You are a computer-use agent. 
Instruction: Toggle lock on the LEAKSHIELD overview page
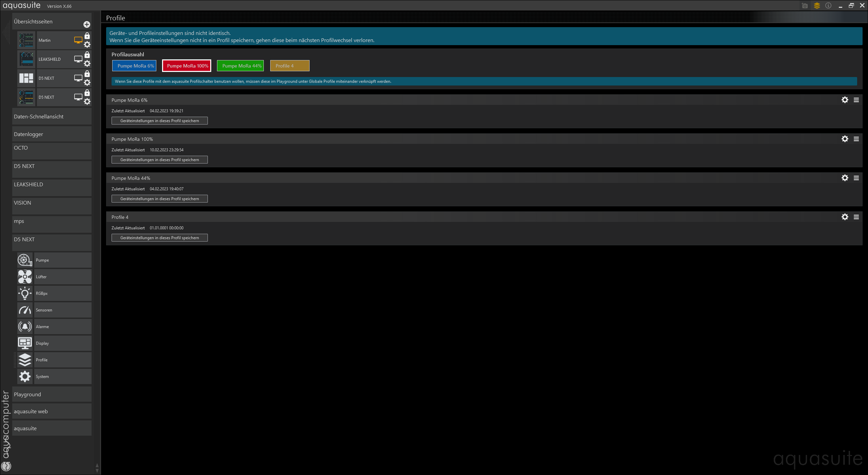(x=87, y=55)
